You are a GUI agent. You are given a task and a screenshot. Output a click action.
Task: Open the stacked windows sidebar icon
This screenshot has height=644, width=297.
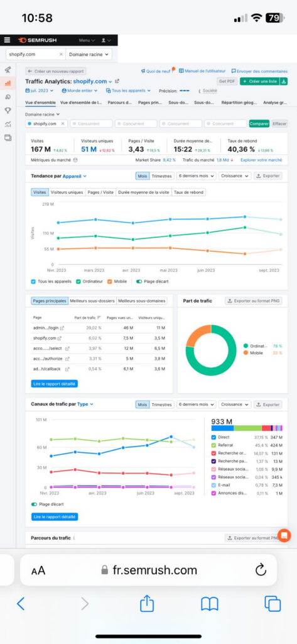8,138
